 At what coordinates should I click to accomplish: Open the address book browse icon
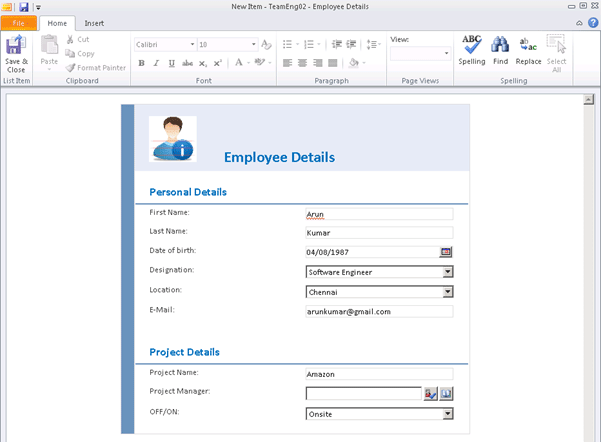click(x=446, y=394)
